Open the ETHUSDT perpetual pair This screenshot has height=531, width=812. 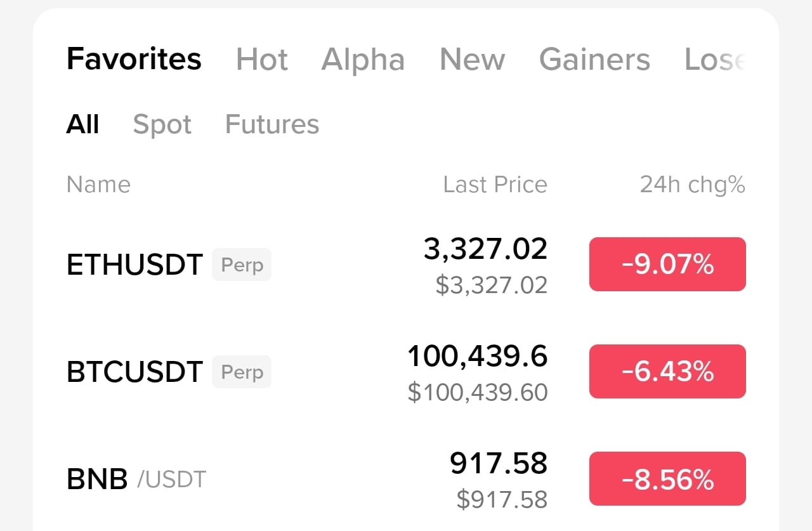tap(406, 265)
